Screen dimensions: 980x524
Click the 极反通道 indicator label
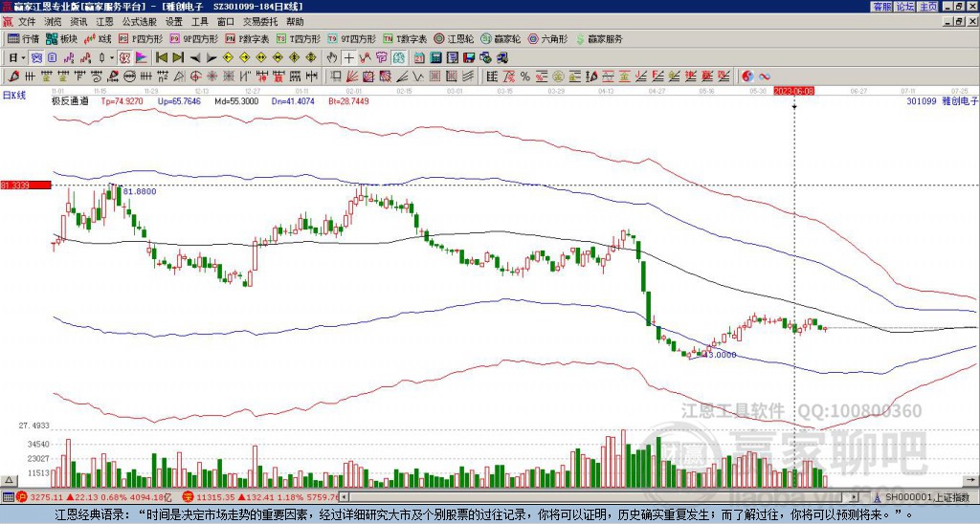(70, 100)
